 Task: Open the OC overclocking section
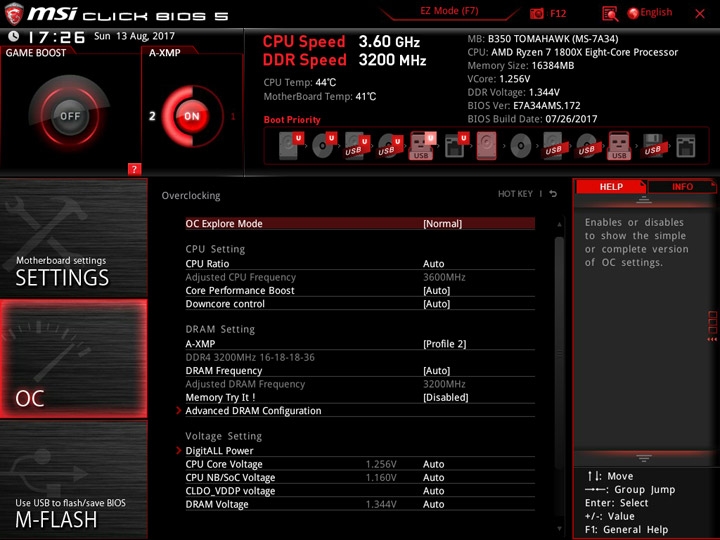[73, 359]
